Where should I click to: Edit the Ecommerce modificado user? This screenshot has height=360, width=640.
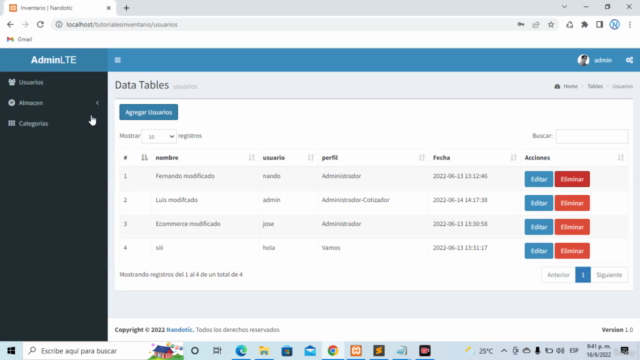[x=539, y=227]
